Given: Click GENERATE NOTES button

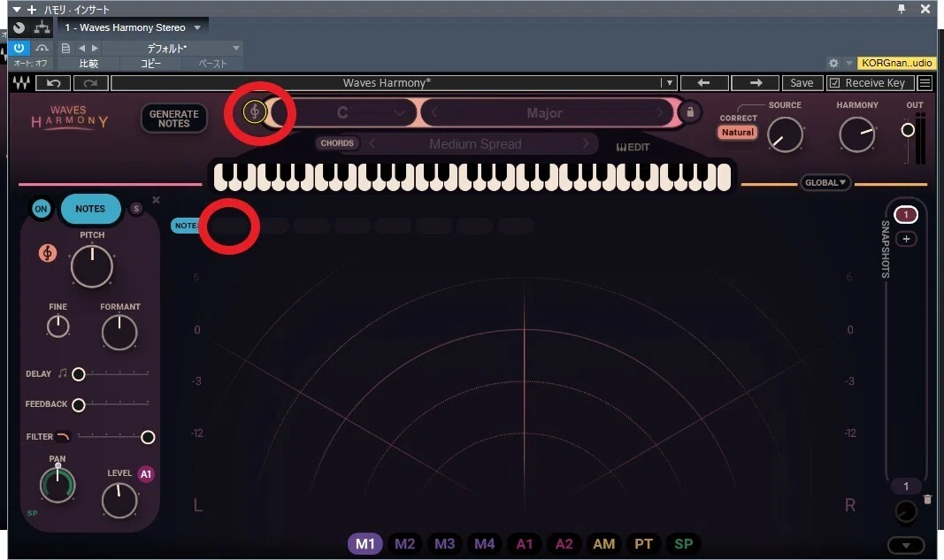Looking at the screenshot, I should (174, 119).
